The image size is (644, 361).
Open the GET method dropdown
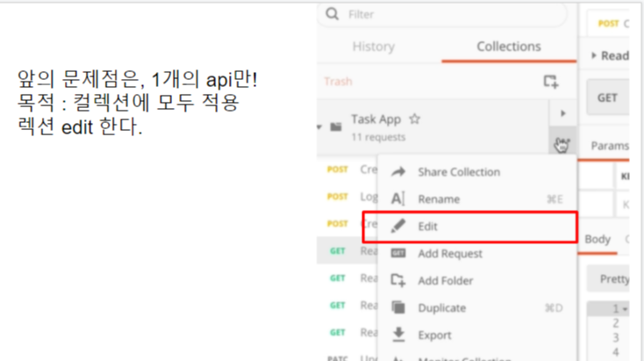click(x=607, y=97)
